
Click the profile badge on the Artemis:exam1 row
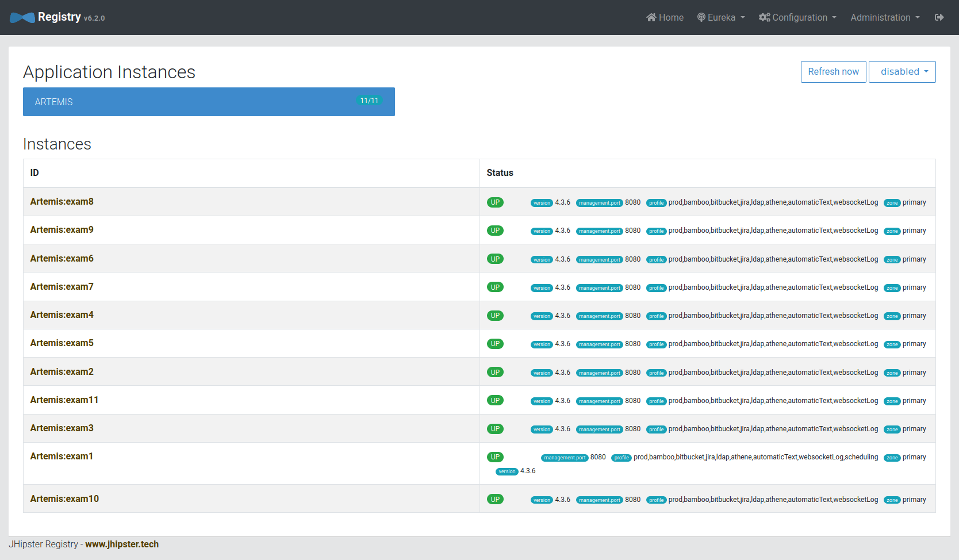[622, 458]
